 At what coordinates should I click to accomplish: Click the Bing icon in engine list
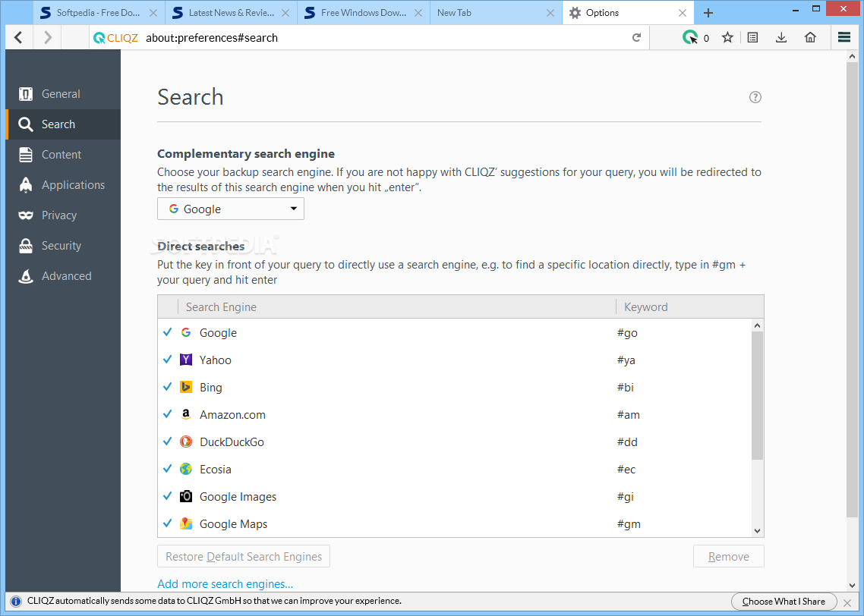186,387
